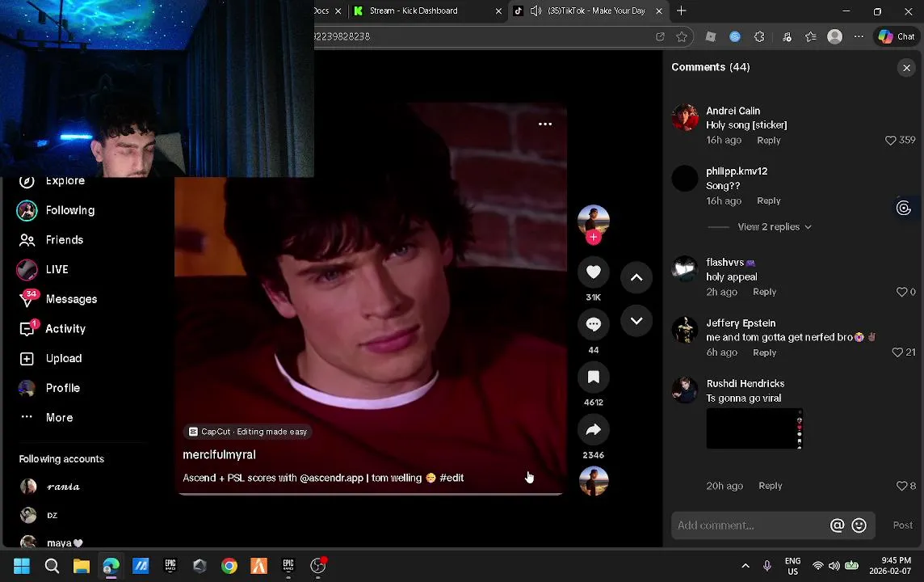
Task: Like Andrei Calin's comment
Action: tap(890, 141)
